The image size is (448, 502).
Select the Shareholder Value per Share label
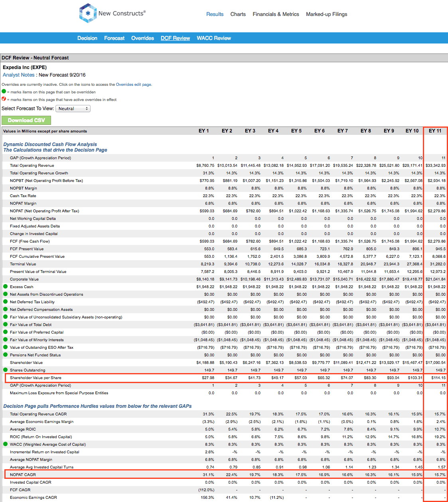(36, 378)
